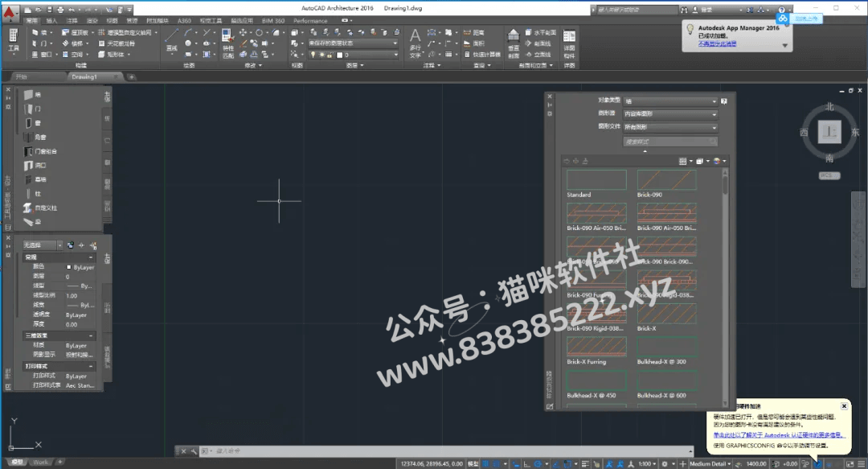This screenshot has height=469, width=868.
Task: Open the 无选择 selection dropdown in properties
Action: (43, 245)
